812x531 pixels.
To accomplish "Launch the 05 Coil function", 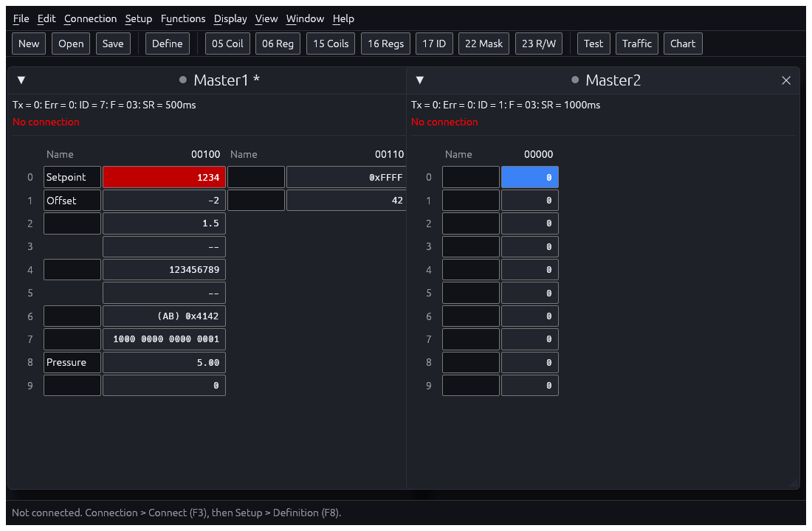I will tap(227, 44).
